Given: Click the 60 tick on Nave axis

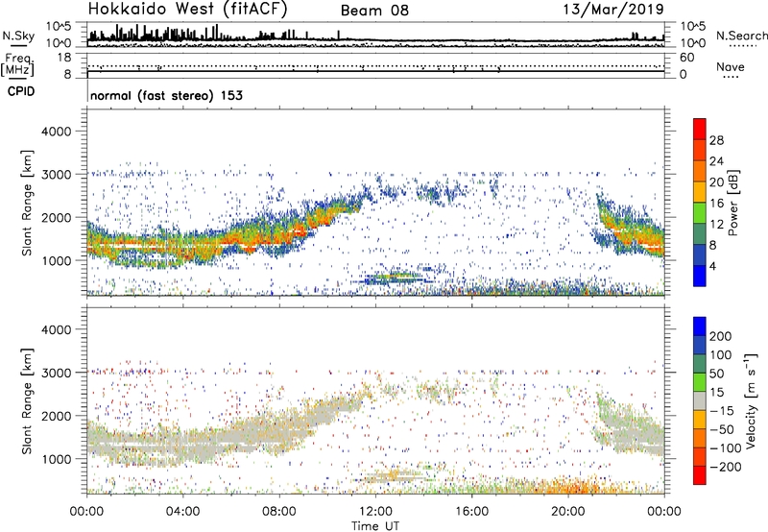Looking at the screenshot, I should [686, 58].
